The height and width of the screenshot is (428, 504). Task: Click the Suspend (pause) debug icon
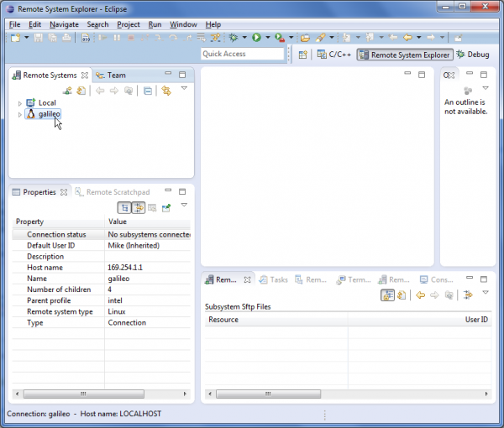(x=117, y=38)
